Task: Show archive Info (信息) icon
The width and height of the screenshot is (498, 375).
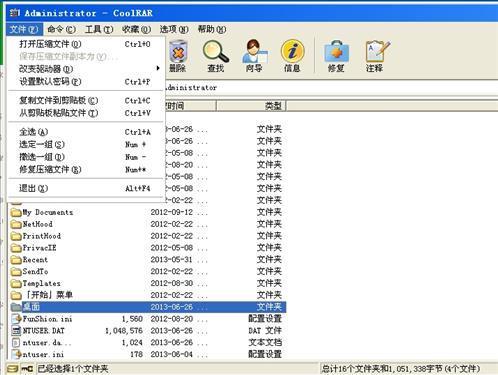Action: (x=292, y=55)
